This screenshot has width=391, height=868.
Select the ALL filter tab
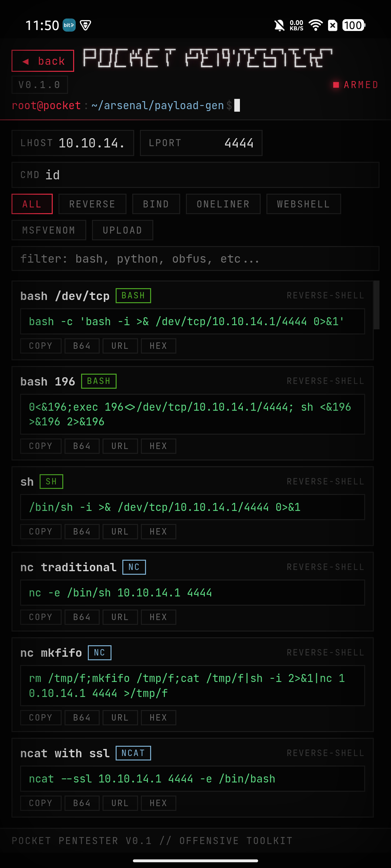(32, 204)
